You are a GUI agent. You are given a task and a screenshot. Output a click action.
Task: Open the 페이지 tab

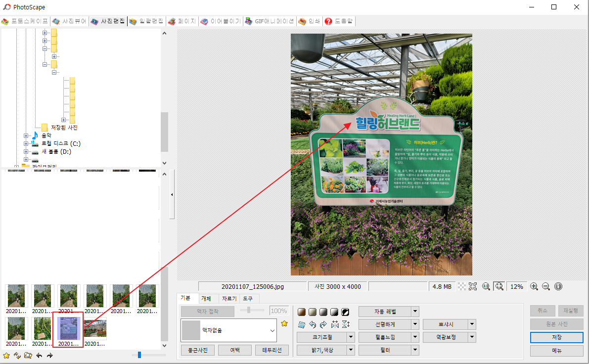(x=182, y=21)
